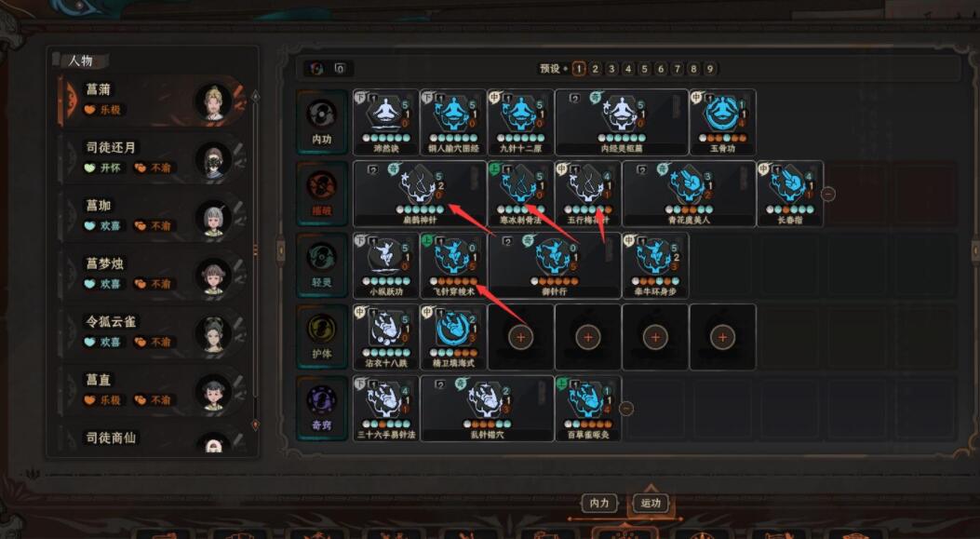Click the 长春指 skill card
This screenshot has width=980, height=539.
pos(790,194)
